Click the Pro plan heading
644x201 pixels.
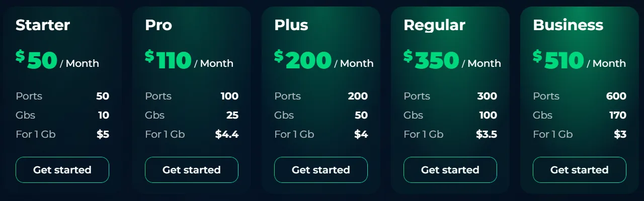click(x=158, y=25)
